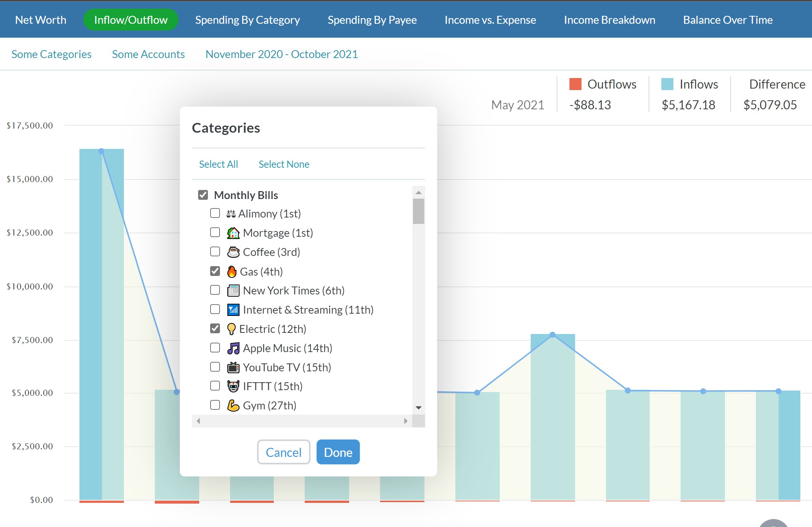The image size is (812, 527).
Task: Open the Spending By Category tab
Action: pyautogui.click(x=247, y=20)
